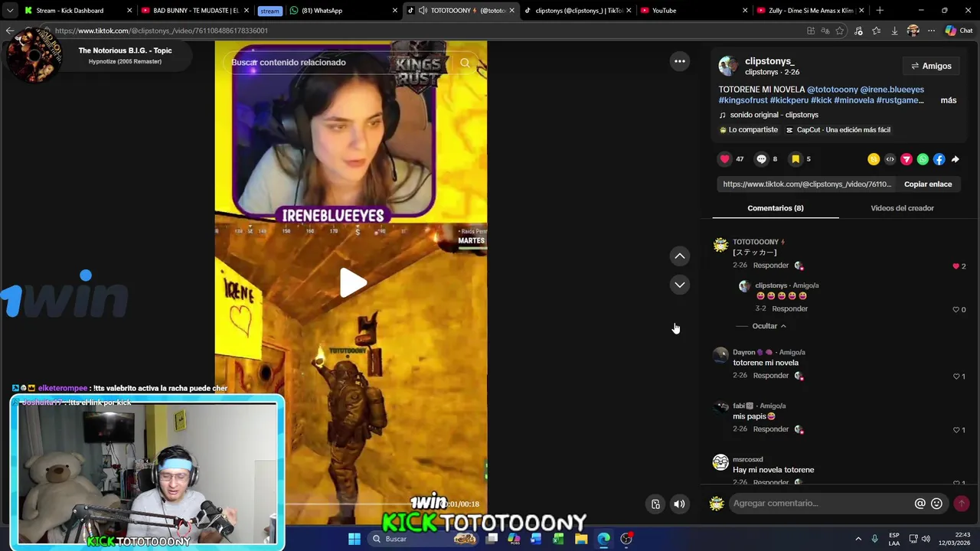980x551 pixels.
Task: Open Excel from the taskbar
Action: 558,539
